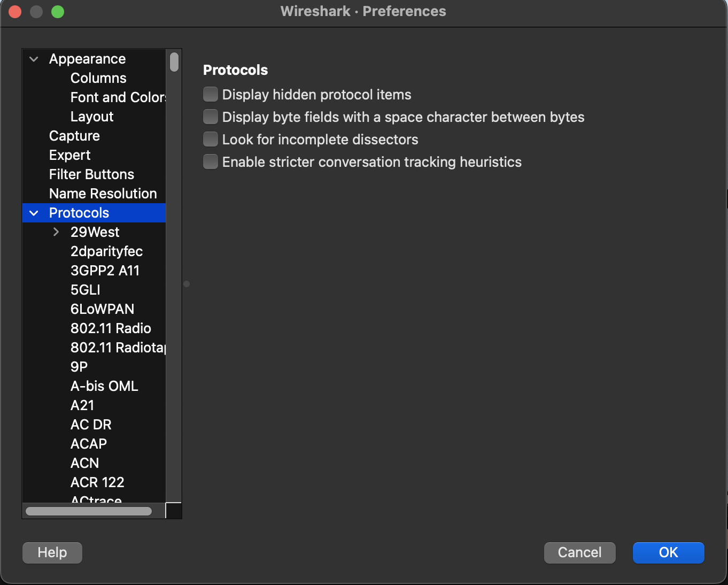728x585 pixels.
Task: Select Name Resolution settings
Action: [x=103, y=194]
